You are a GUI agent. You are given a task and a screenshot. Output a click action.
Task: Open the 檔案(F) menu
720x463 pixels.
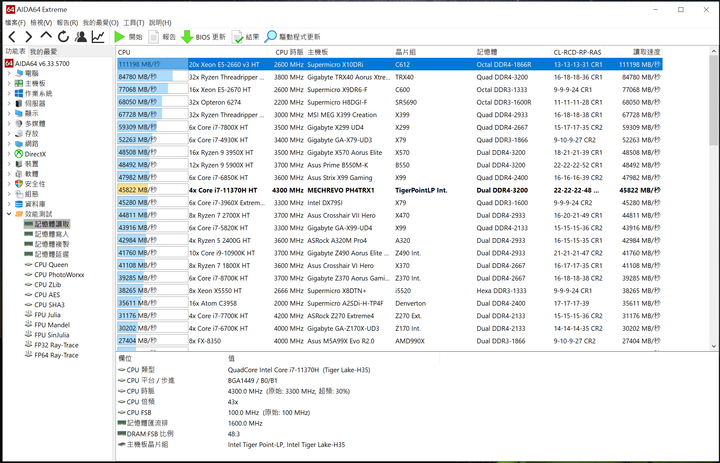[x=15, y=23]
